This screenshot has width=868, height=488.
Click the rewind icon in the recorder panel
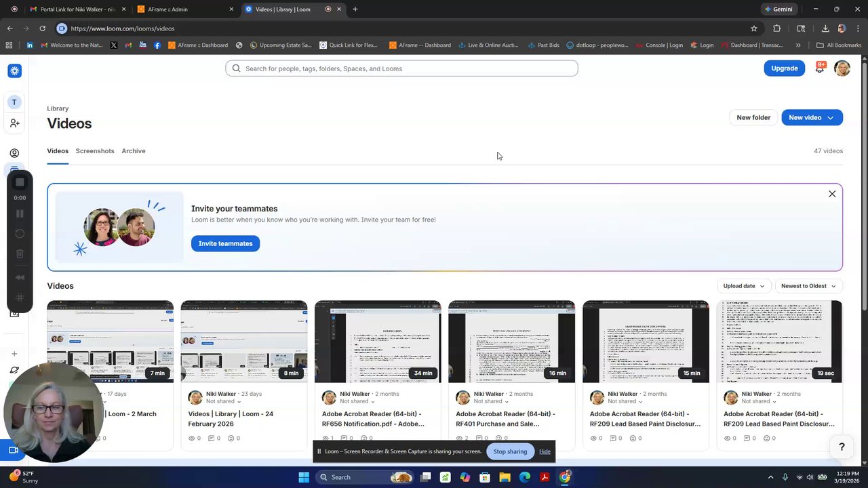[20, 277]
